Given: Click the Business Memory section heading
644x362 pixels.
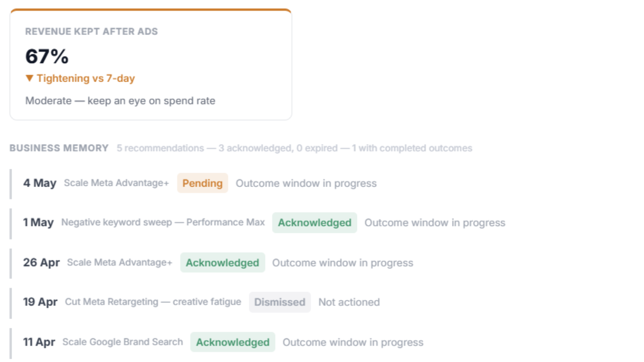Looking at the screenshot, I should [59, 148].
